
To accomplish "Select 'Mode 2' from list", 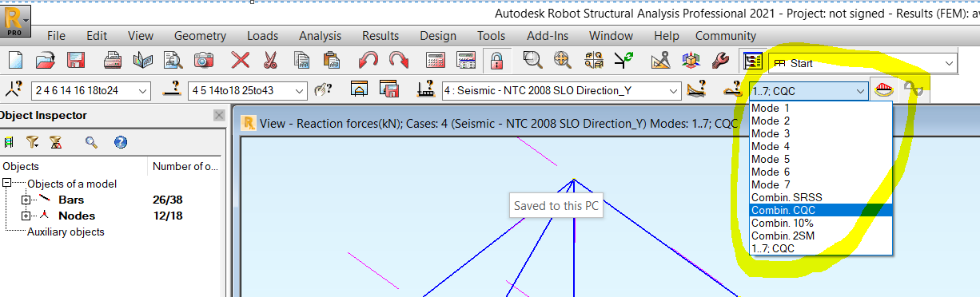I will tap(820, 121).
